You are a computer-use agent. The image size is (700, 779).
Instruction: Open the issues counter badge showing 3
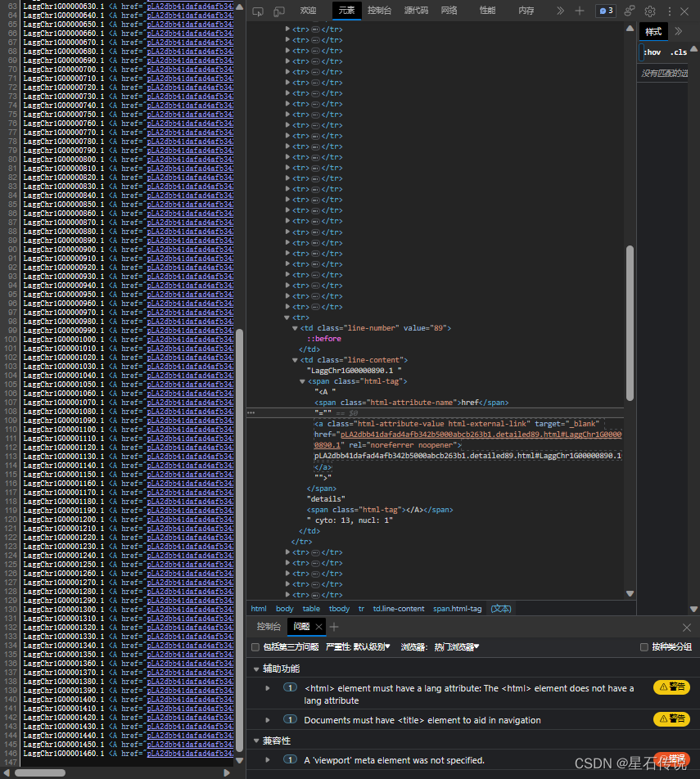click(606, 11)
